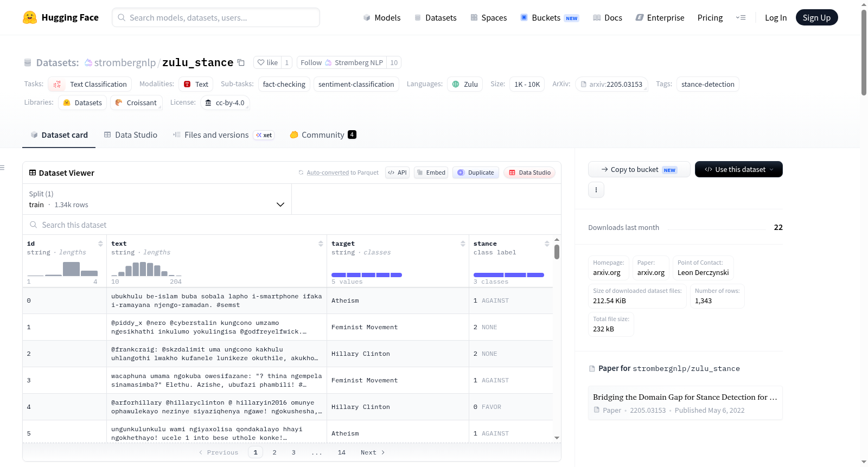The width and height of the screenshot is (868, 467).
Task: Focus the Search this dataset field
Action: (292, 225)
